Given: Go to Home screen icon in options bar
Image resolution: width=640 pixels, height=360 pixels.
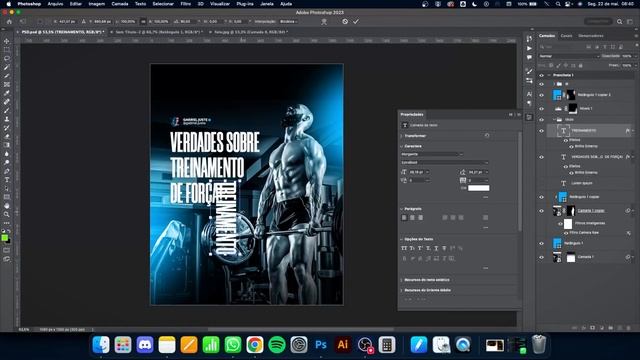Looking at the screenshot, I should click(9, 21).
